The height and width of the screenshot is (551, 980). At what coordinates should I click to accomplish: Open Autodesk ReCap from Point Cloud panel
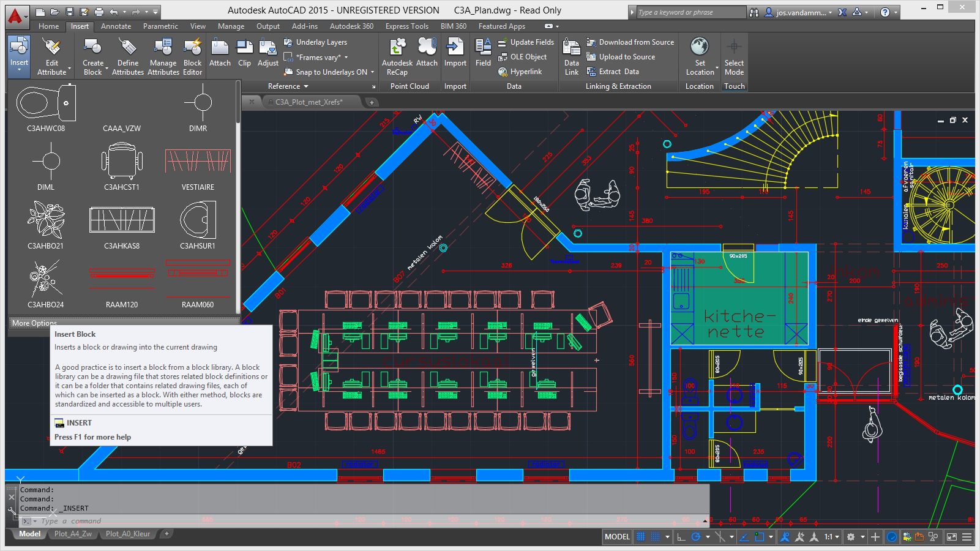tap(397, 56)
